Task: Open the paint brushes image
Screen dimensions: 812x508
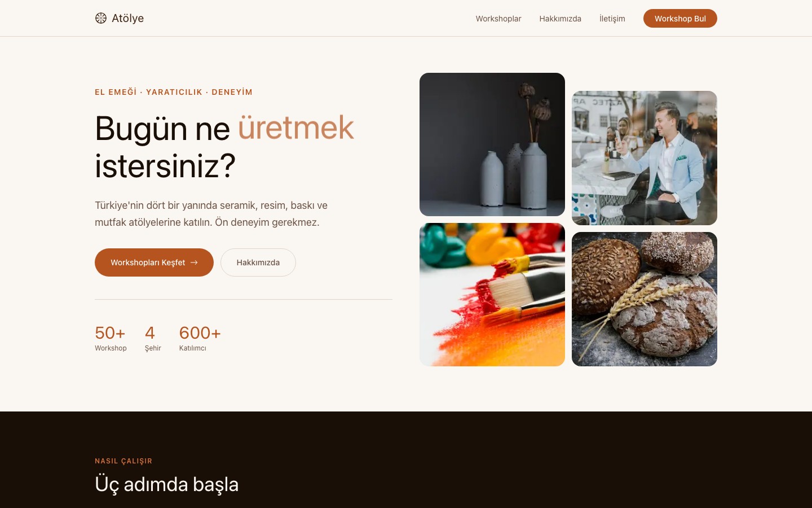Action: 492,295
